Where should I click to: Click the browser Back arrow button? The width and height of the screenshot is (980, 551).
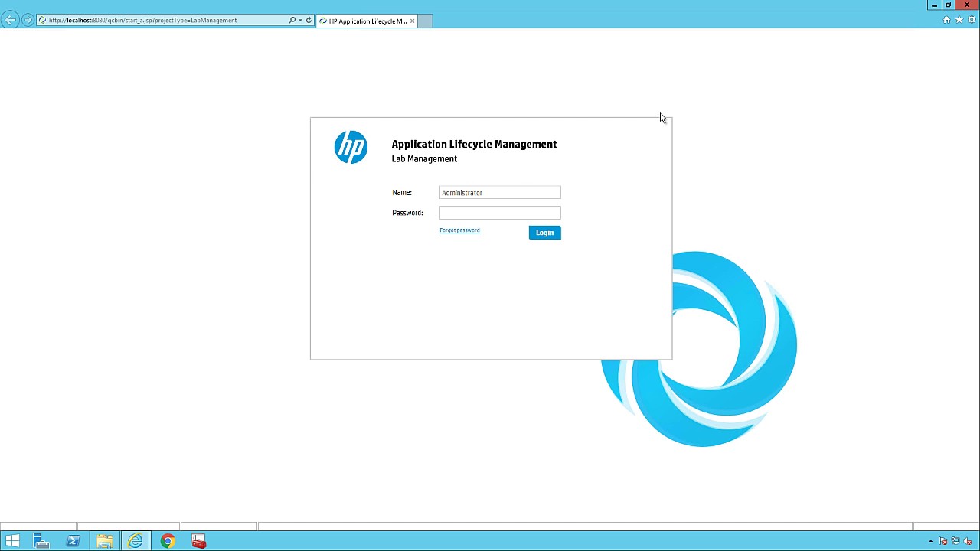(x=10, y=20)
